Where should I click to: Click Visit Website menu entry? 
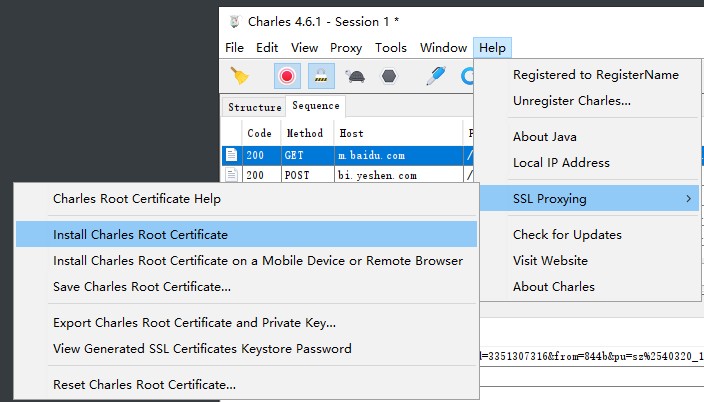[550, 261]
